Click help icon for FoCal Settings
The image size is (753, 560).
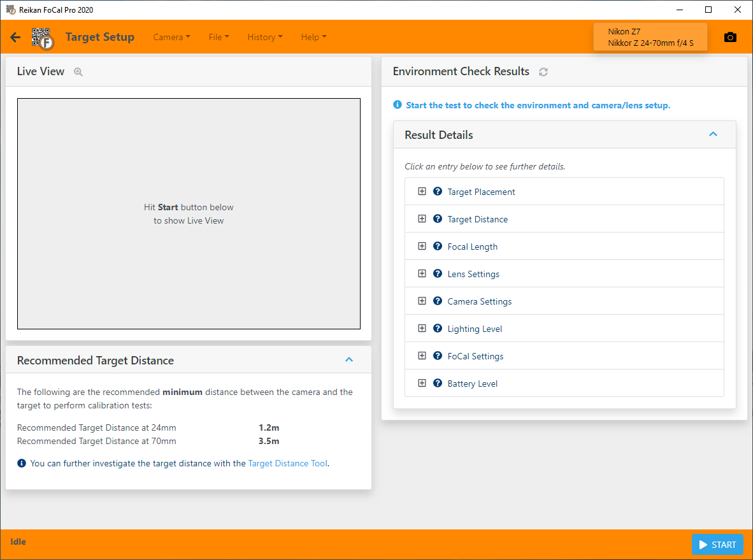[x=438, y=355]
